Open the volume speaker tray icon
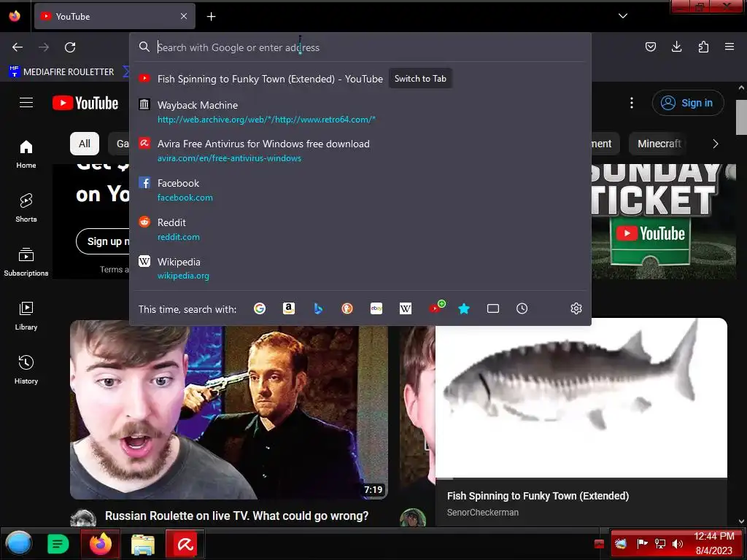 pyautogui.click(x=678, y=544)
